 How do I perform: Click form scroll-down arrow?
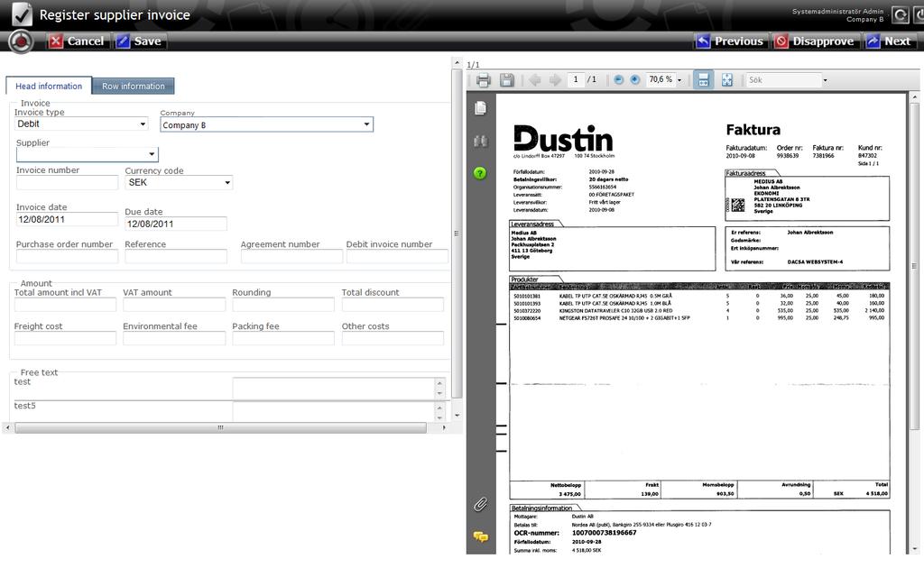point(457,416)
